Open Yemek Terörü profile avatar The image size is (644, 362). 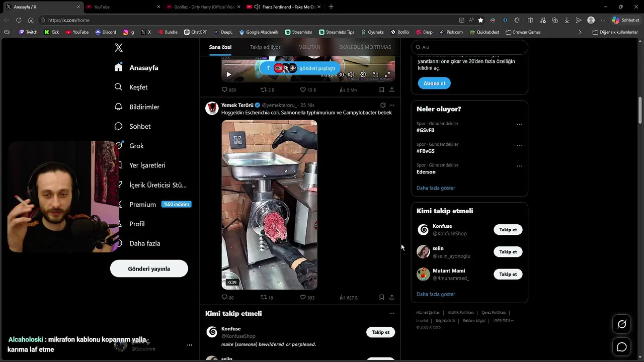coord(212,108)
